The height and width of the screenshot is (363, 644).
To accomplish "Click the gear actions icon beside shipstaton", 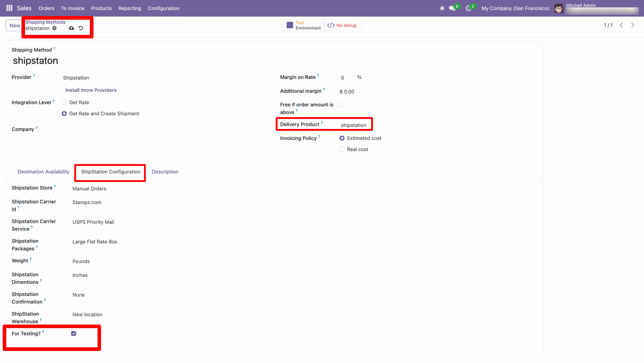I will [x=54, y=28].
